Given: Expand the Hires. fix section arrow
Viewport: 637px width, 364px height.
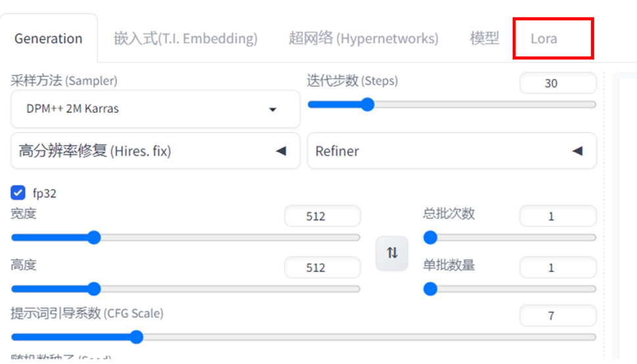Looking at the screenshot, I should [x=281, y=151].
